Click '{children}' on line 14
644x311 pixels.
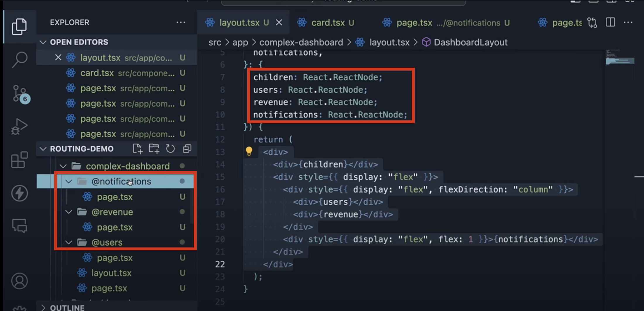(x=323, y=164)
